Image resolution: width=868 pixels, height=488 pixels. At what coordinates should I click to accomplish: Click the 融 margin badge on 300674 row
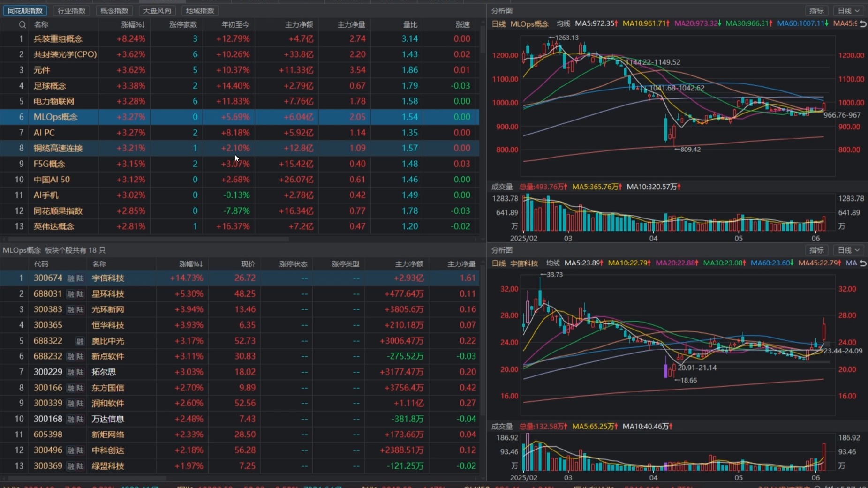[x=71, y=278]
